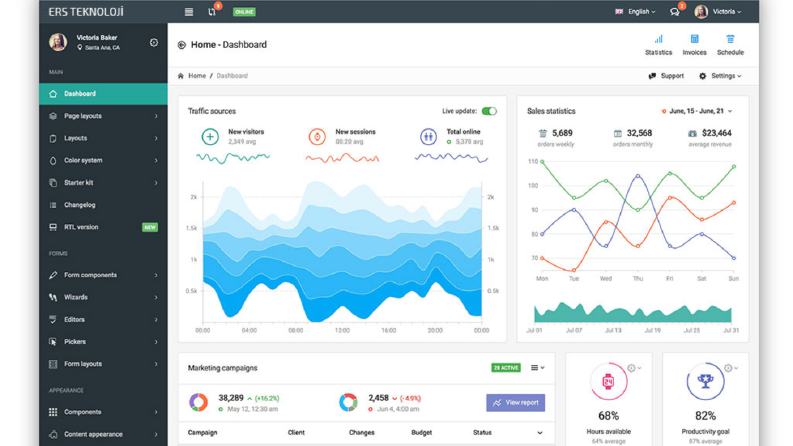Screen dimensions: 793x446
Task: Click the Support link
Action: [x=666, y=76]
